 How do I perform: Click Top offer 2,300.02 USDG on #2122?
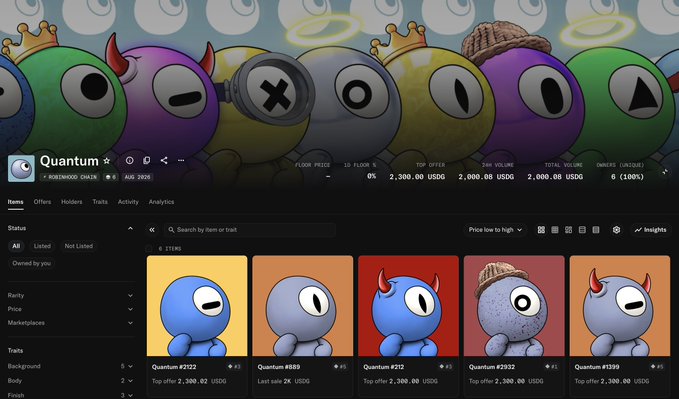(189, 381)
